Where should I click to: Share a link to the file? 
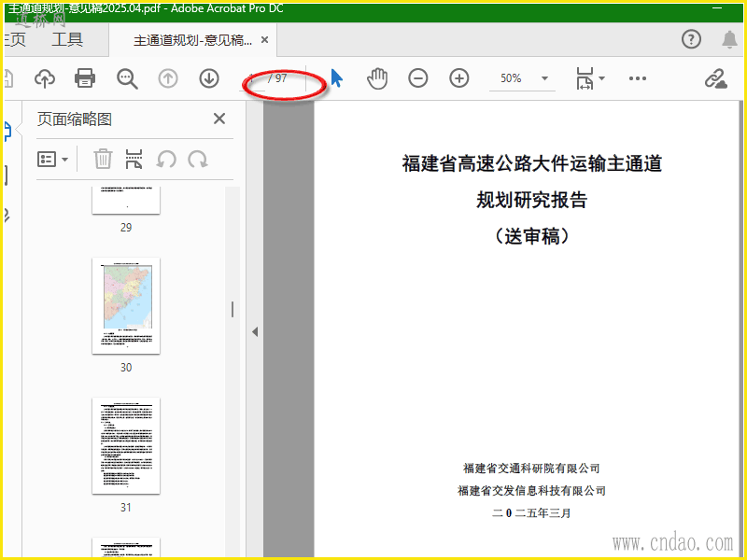point(716,78)
